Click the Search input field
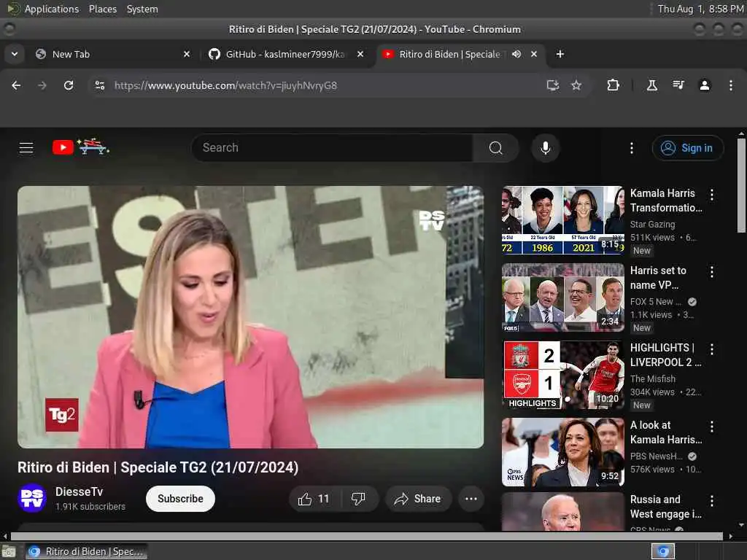The width and height of the screenshot is (747, 560). (x=332, y=148)
